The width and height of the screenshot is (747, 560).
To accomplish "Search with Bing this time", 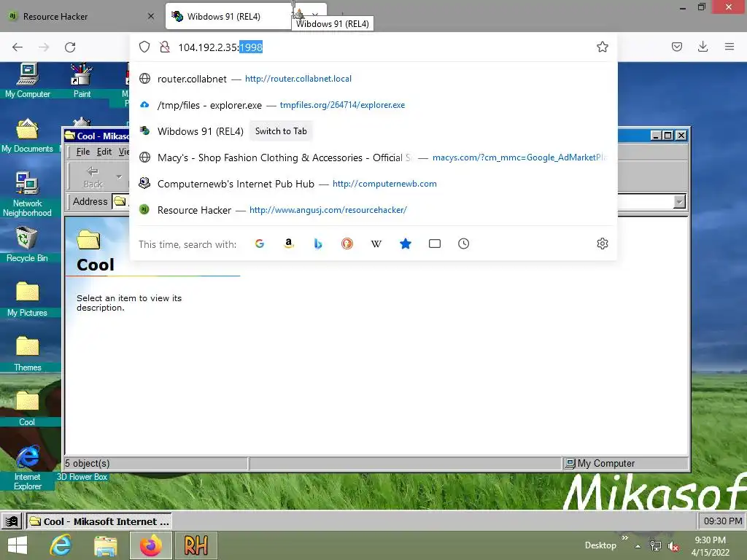I will click(x=318, y=244).
